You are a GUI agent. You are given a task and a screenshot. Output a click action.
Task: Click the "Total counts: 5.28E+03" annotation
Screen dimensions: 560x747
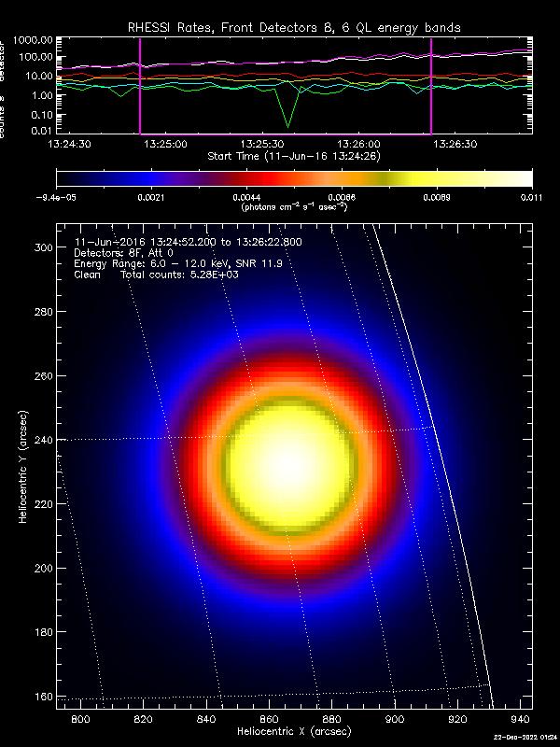pyautogui.click(x=179, y=275)
